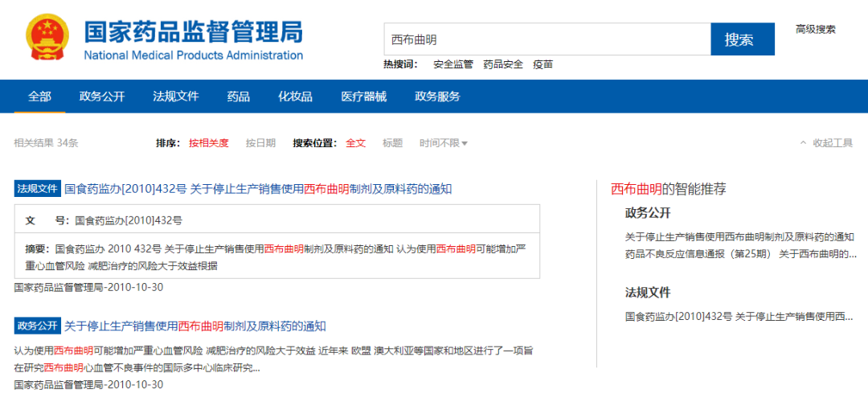Viewport: 868px width, 406px height.
Task: Select hot search term 疫苗
Action: [543, 64]
